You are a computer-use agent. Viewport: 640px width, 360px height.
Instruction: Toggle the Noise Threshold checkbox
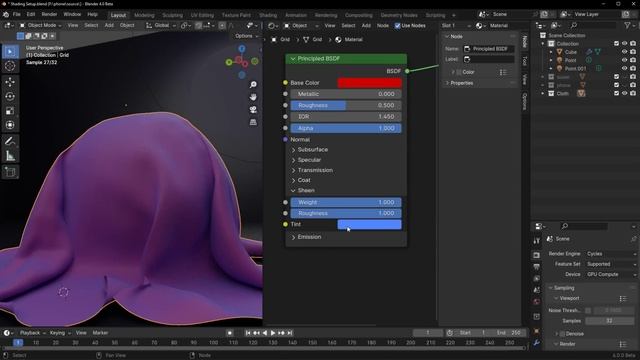point(588,311)
